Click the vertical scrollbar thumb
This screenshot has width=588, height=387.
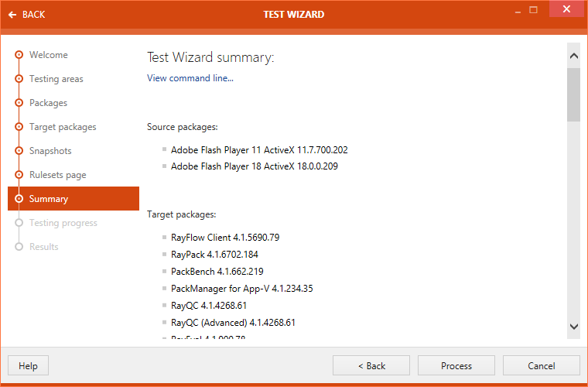574,95
